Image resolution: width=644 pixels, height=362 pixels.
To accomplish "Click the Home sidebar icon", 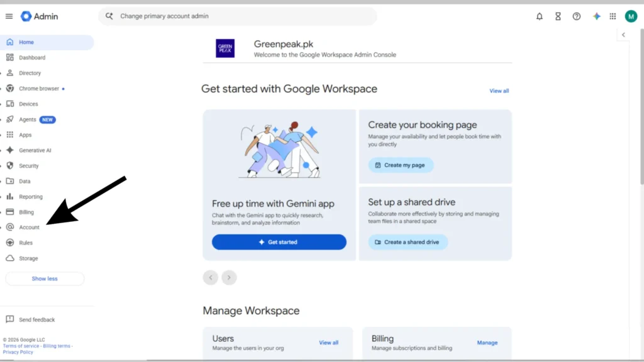I will click(10, 42).
